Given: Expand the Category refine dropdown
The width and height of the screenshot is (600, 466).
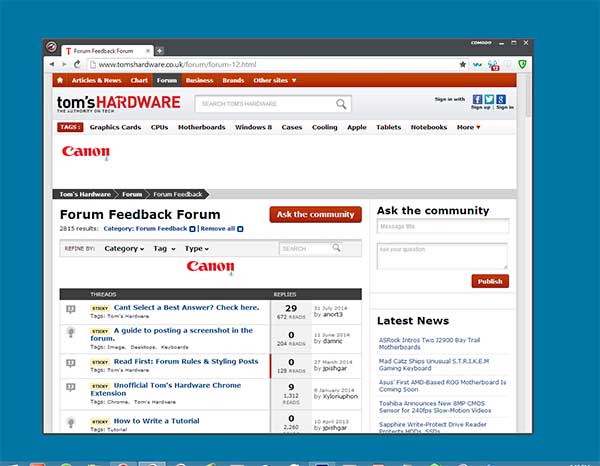Looking at the screenshot, I should coord(124,249).
